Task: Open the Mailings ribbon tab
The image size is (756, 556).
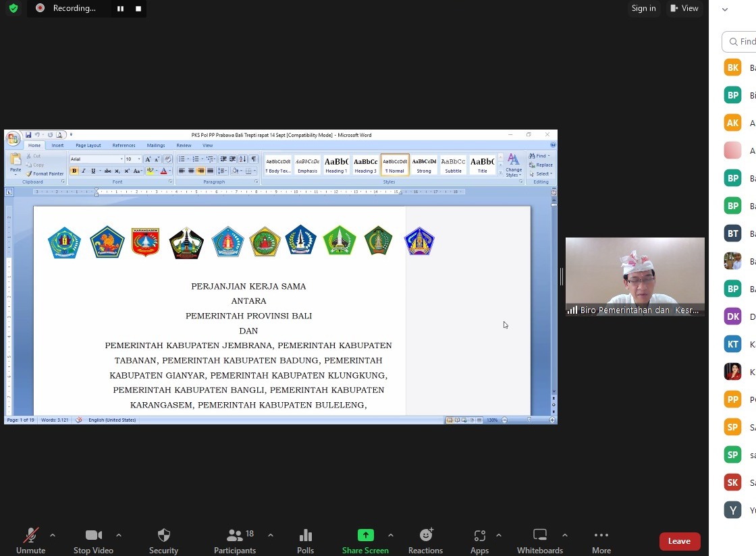Action: click(156, 145)
